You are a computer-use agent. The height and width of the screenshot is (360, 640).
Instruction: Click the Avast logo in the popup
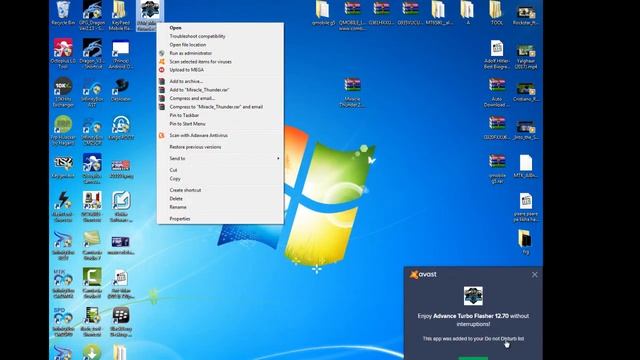(x=423, y=275)
